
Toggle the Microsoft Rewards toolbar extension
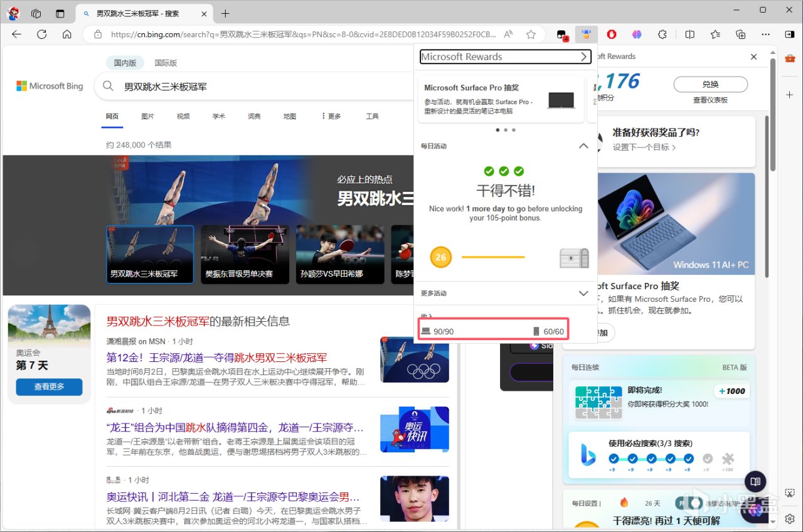(586, 35)
